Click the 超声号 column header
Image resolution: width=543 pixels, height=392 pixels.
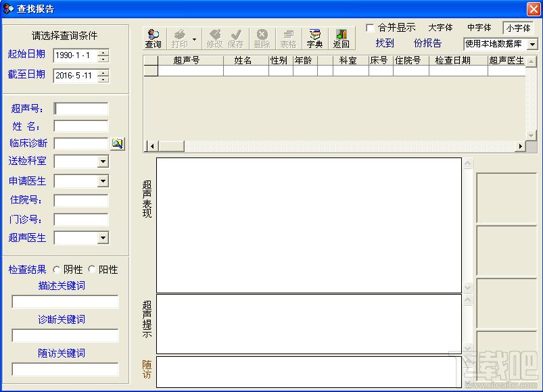tap(191, 60)
